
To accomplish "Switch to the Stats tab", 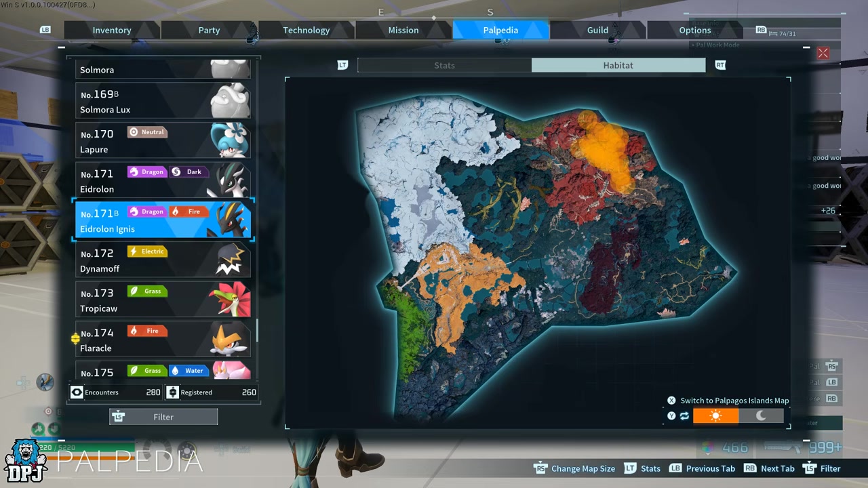I will tap(444, 65).
